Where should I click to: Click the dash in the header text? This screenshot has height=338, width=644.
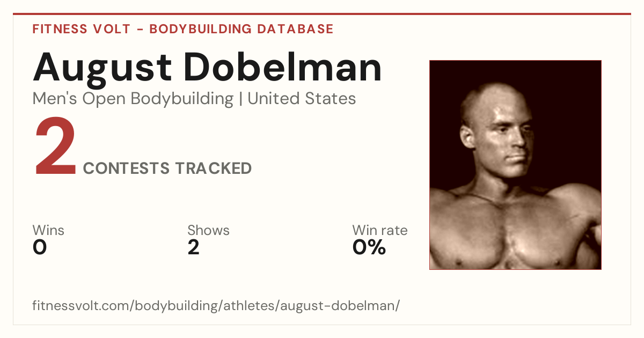[140, 30]
